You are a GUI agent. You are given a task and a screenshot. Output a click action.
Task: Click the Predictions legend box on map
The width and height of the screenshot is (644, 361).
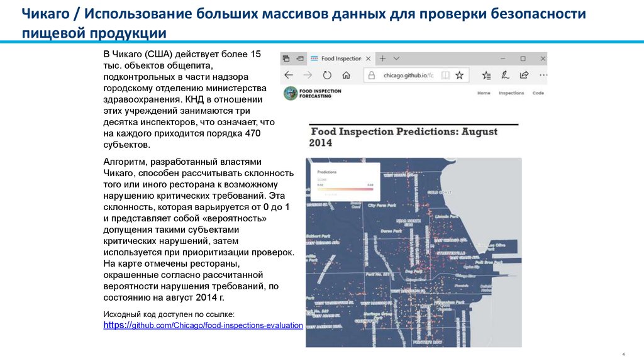(345, 182)
